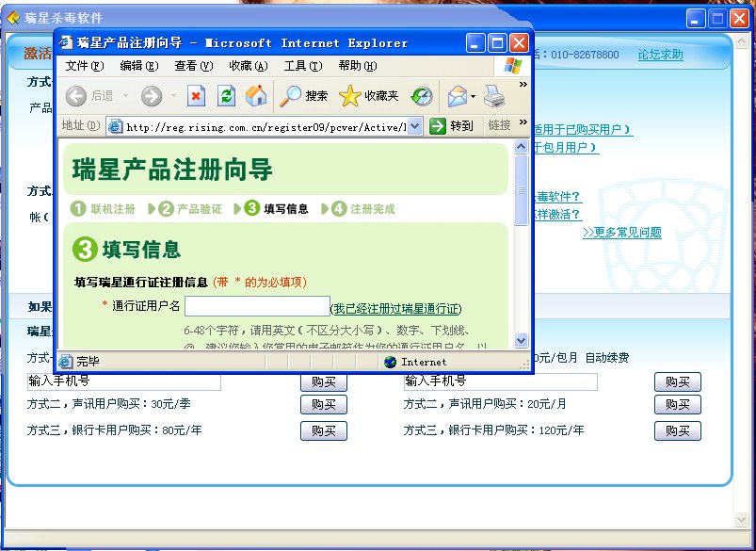Screen dimensions: 756x551
Task: Go to Home page icon
Action: tap(256, 95)
